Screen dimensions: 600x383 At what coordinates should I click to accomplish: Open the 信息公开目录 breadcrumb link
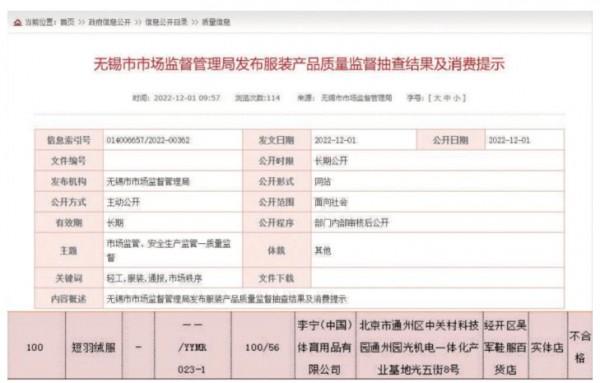pyautogui.click(x=166, y=22)
